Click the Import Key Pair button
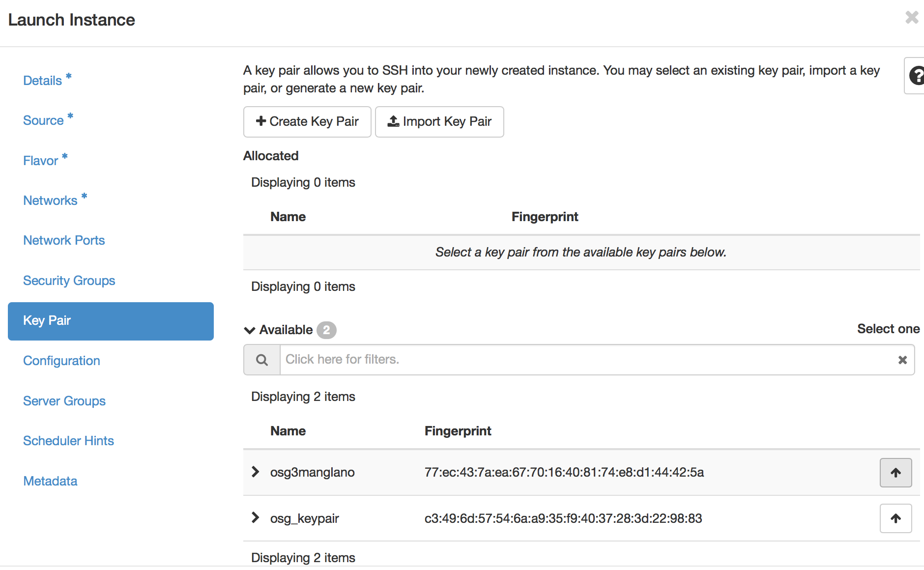 (439, 122)
